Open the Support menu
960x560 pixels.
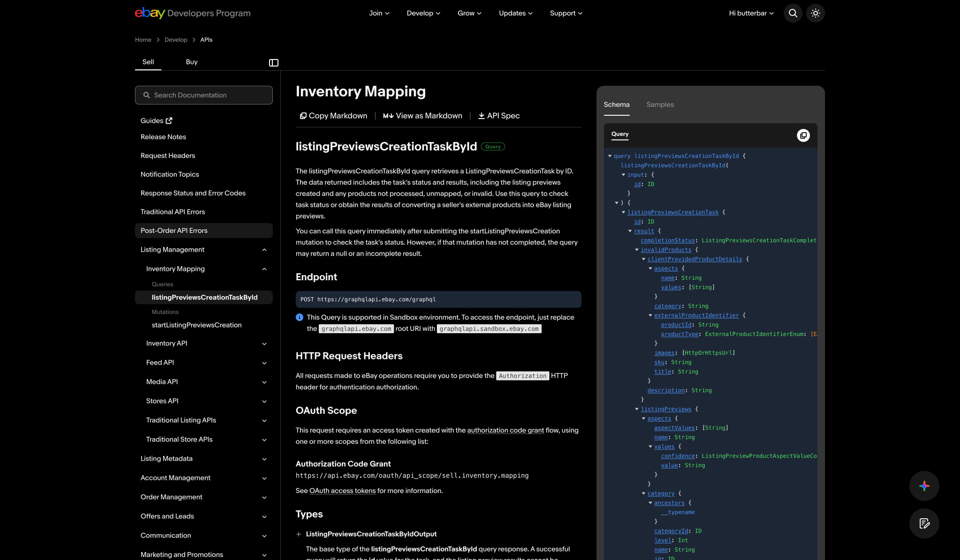pyautogui.click(x=566, y=13)
